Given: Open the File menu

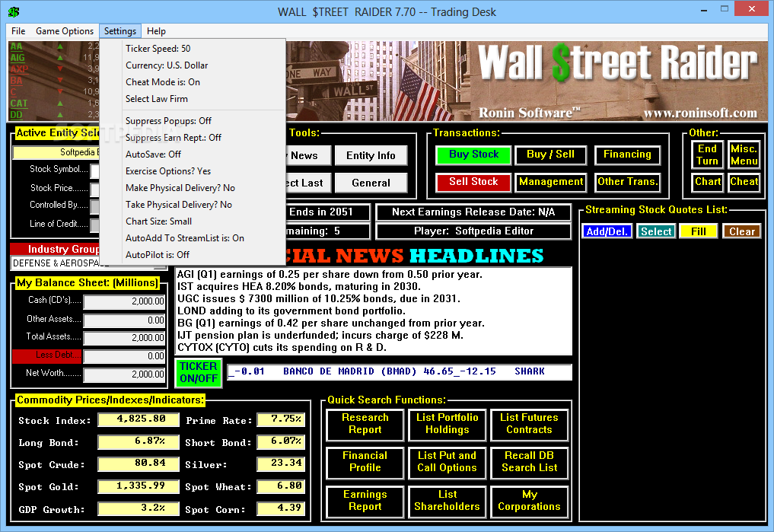Looking at the screenshot, I should pyautogui.click(x=18, y=31).
